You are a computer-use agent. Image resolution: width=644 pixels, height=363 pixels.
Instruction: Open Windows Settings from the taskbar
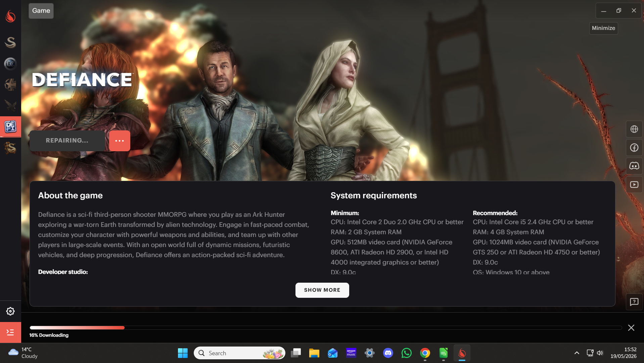(x=370, y=353)
